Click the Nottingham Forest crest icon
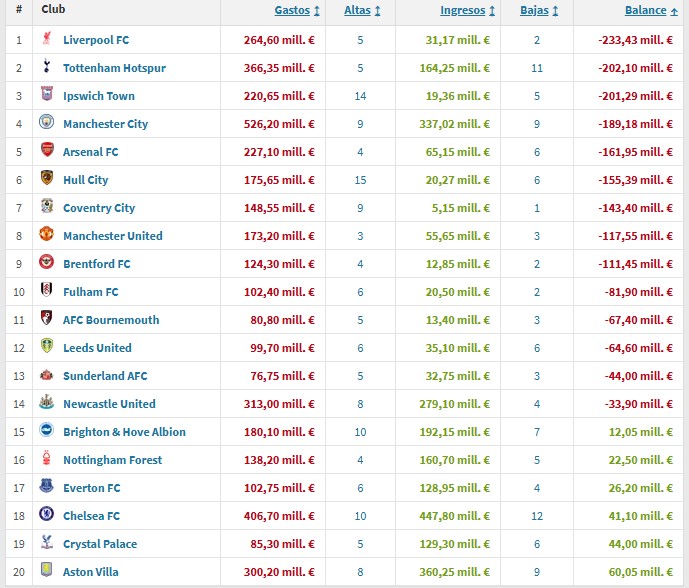The width and height of the screenshot is (689, 588). pyautogui.click(x=47, y=458)
